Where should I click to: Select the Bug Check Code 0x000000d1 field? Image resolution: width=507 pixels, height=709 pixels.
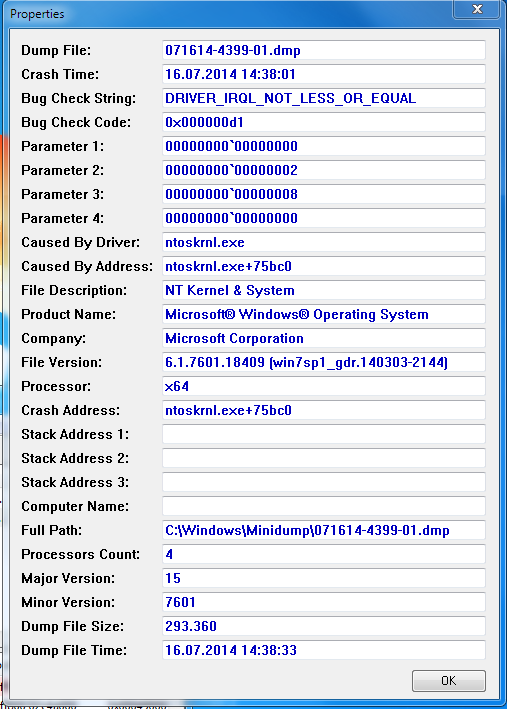coord(324,122)
